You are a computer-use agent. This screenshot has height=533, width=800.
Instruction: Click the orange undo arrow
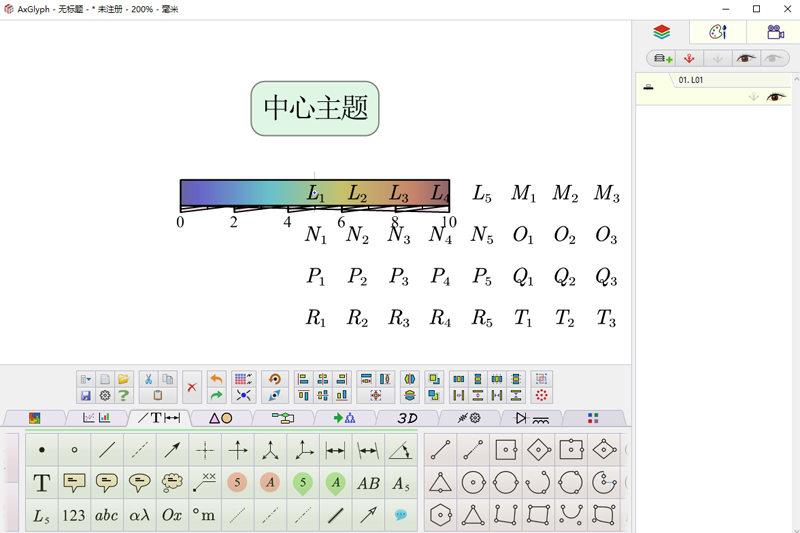216,380
